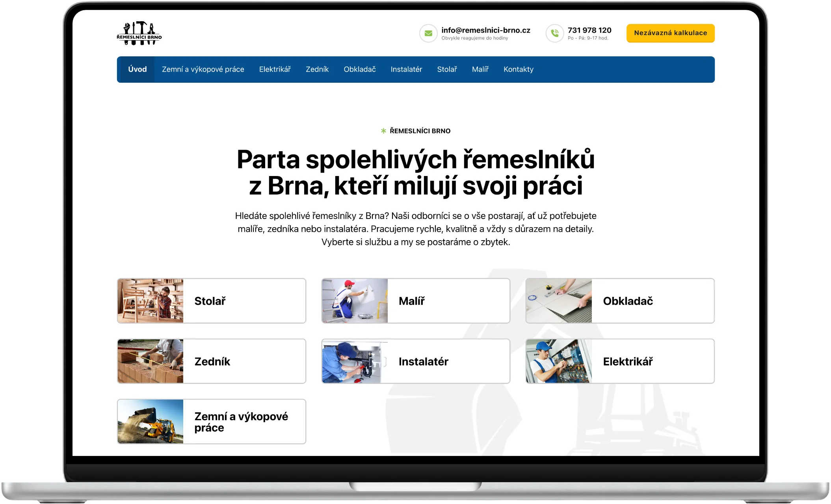Click the plumber under sink photo

click(x=355, y=361)
